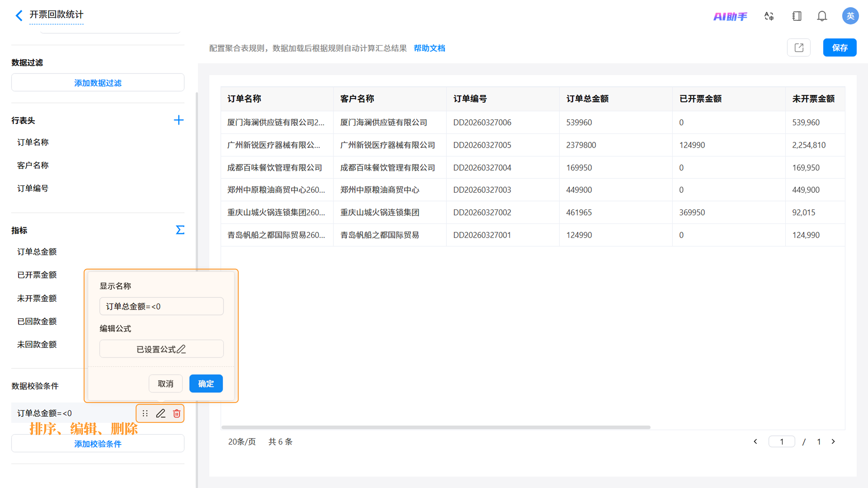Open the 20条/页 page size selector

(x=242, y=442)
